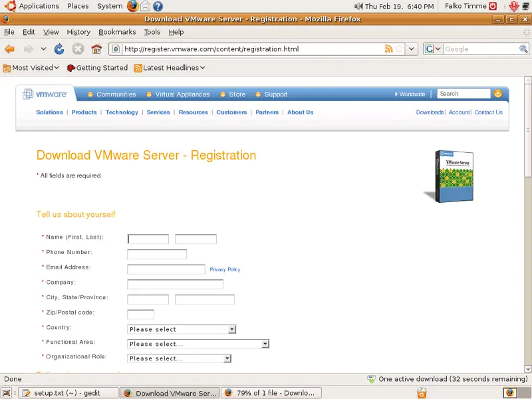
Task: Switch to setup.txt gedit taskbar window
Action: tap(68, 393)
